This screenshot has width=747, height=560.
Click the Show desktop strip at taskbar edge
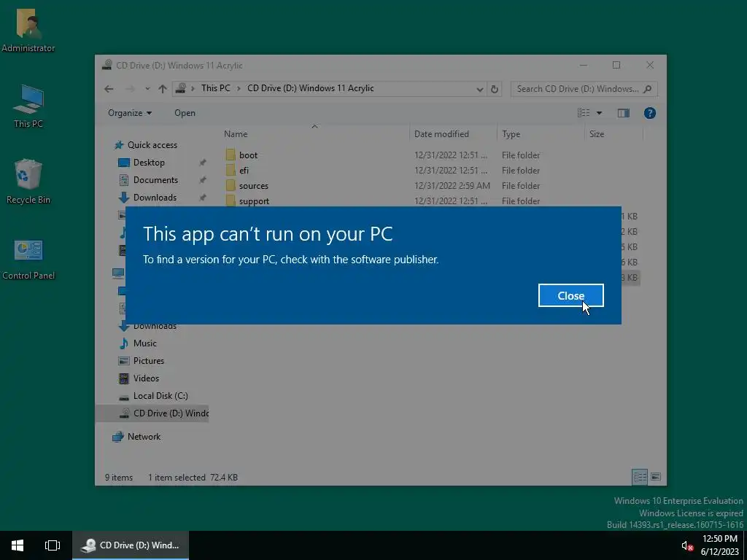745,545
